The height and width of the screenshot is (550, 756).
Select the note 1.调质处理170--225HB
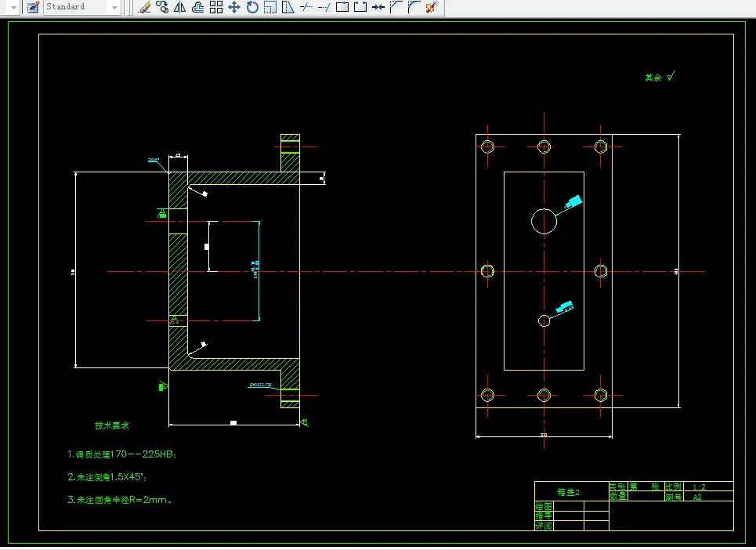coord(122,454)
